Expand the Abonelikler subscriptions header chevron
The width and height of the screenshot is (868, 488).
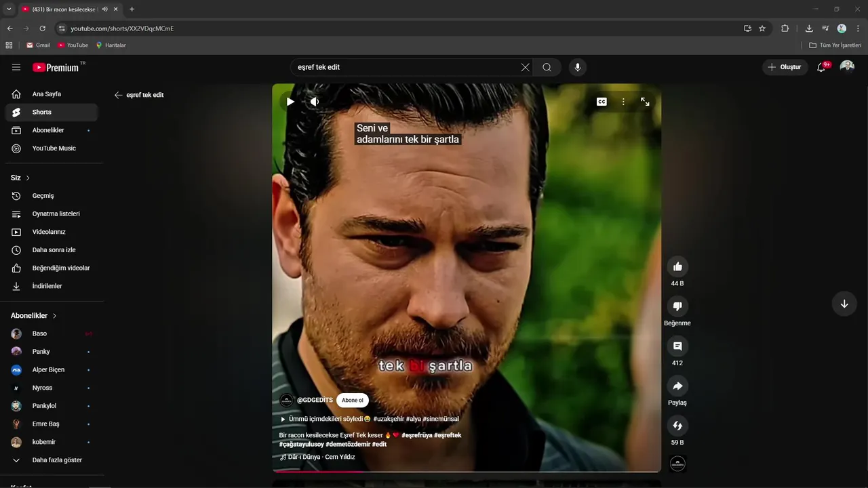[55, 316]
